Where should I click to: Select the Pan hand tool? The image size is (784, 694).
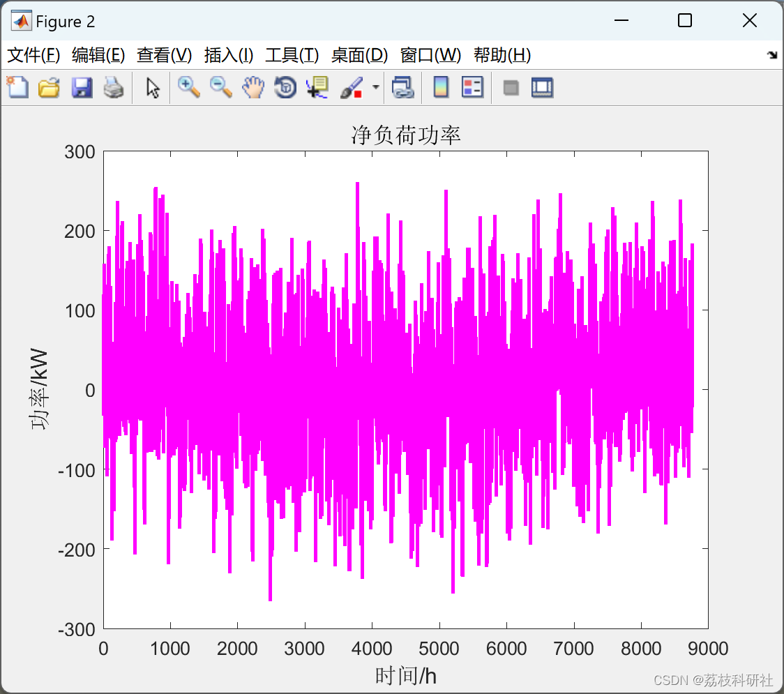pyautogui.click(x=253, y=87)
